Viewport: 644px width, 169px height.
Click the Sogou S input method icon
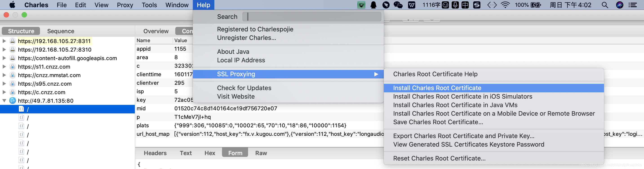477,5
